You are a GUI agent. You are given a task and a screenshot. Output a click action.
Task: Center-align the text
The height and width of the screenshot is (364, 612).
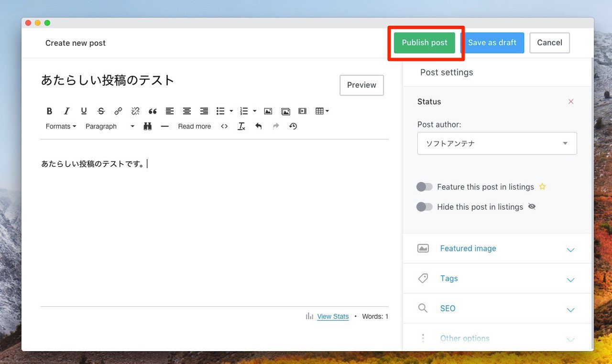(187, 111)
